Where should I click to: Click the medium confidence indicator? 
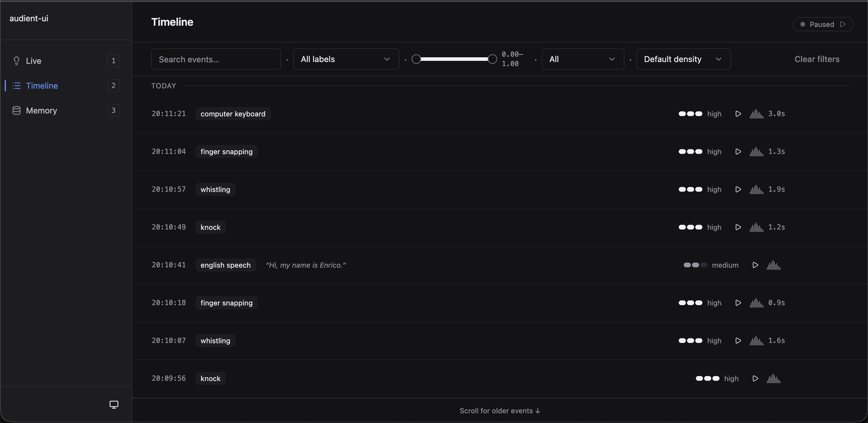click(711, 265)
